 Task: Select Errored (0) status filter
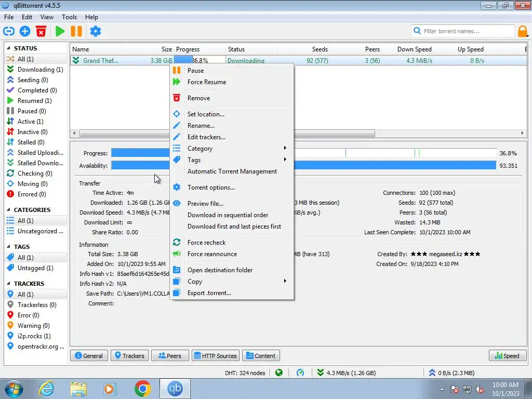(35, 194)
